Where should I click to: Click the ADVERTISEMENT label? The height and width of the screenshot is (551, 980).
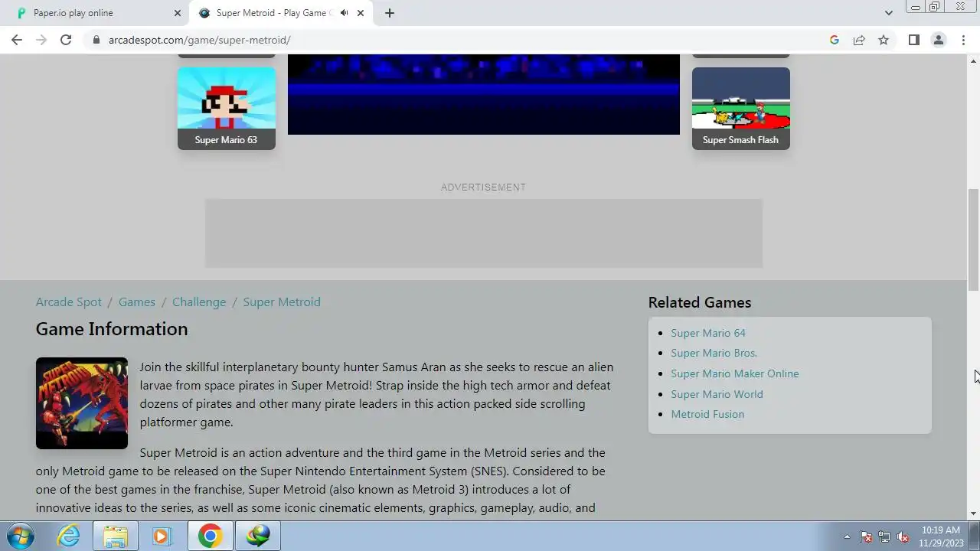point(484,187)
